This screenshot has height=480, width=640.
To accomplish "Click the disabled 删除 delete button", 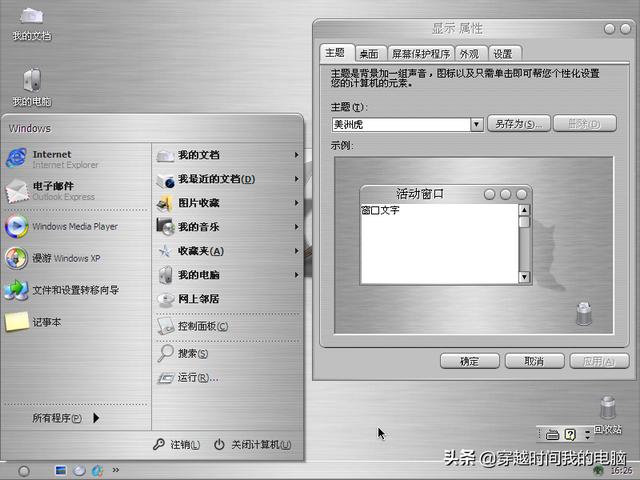I will [584, 124].
